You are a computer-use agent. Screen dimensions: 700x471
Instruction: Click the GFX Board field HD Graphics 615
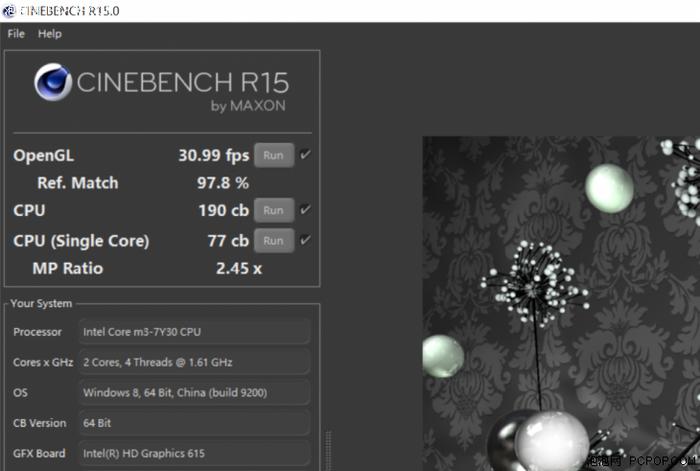(194, 453)
